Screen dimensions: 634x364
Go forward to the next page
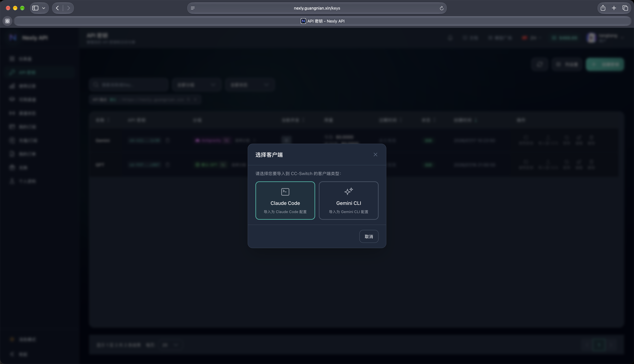pyautogui.click(x=69, y=8)
